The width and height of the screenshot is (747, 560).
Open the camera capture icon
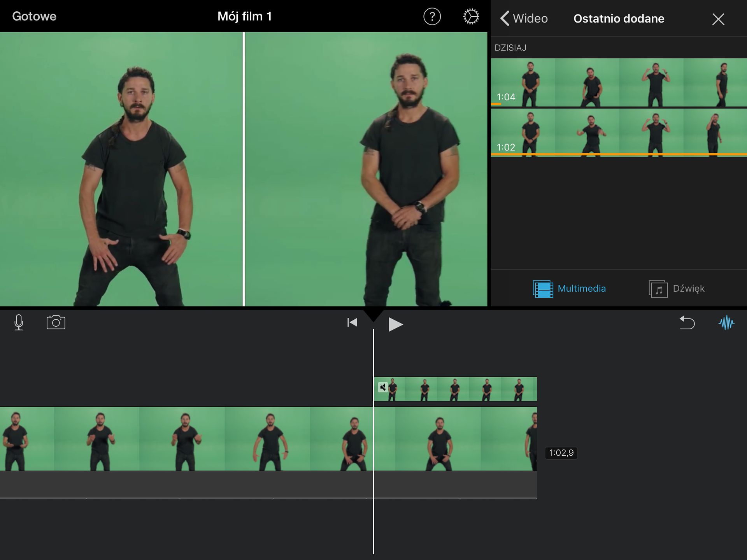tap(56, 322)
